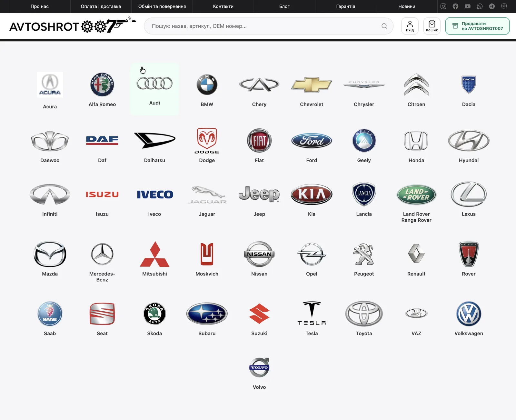Select the Jeep brand logo

259,194
